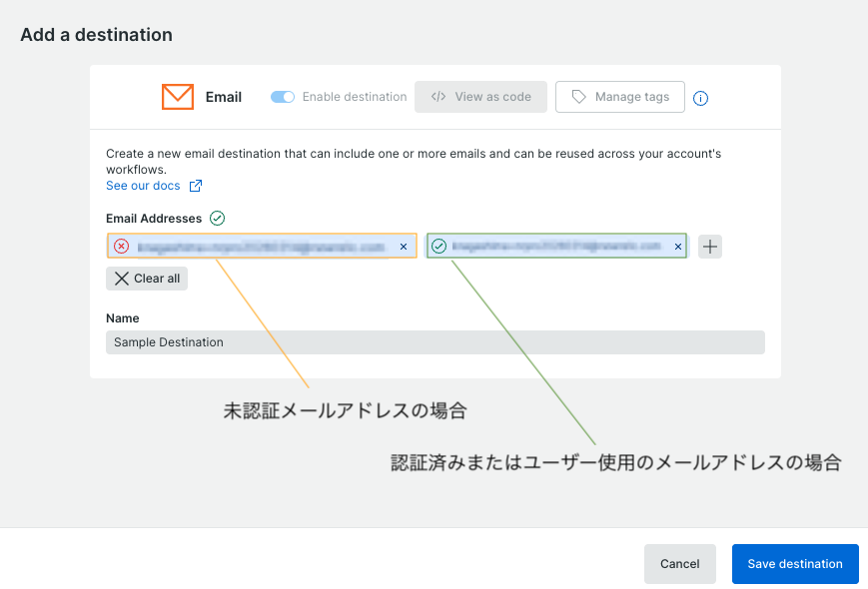Remove the second email address with its x
Image resolution: width=868 pixels, height=589 pixels.
(x=678, y=246)
